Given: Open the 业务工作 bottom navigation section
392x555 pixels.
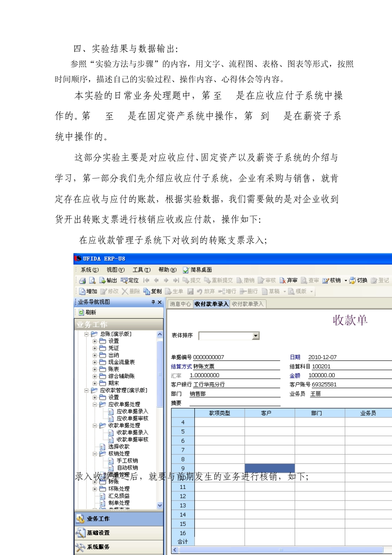Looking at the screenshot, I should (119, 519).
